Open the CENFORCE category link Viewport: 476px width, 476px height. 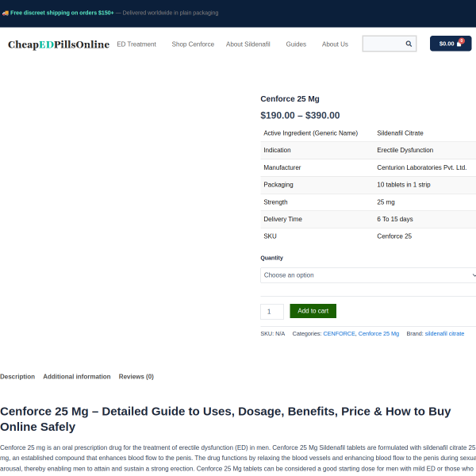pos(339,334)
